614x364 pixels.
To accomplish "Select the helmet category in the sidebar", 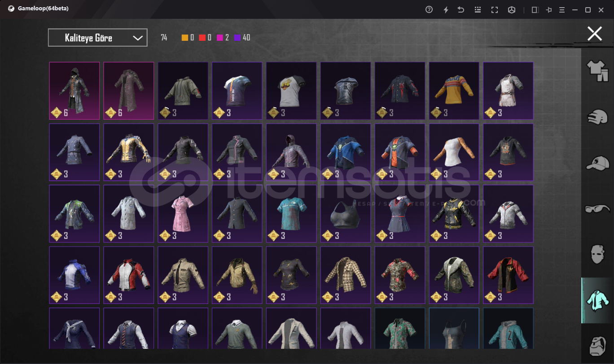I will pos(597,117).
